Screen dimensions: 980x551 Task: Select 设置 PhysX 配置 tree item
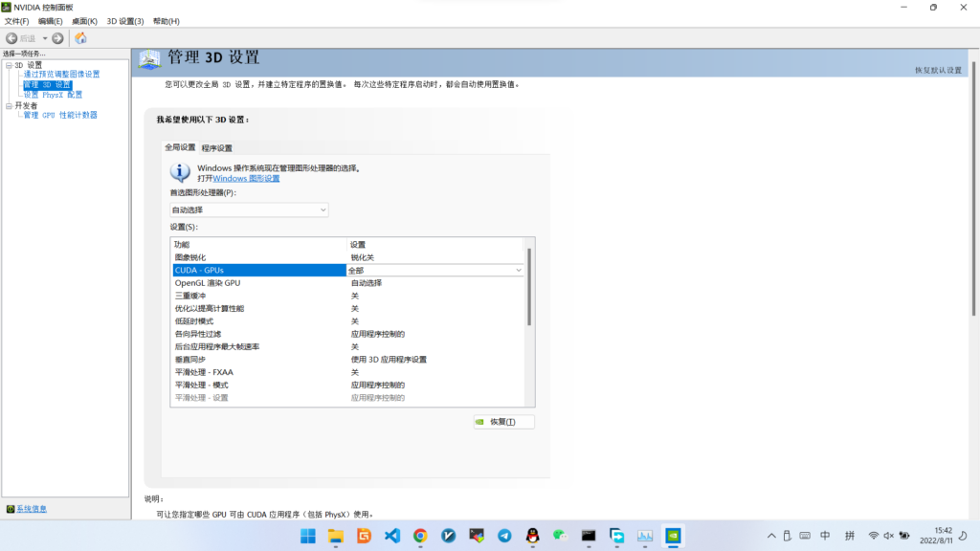(x=53, y=95)
